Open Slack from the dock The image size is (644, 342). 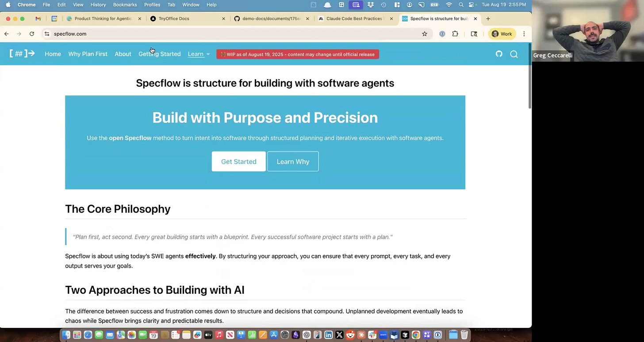click(372, 335)
